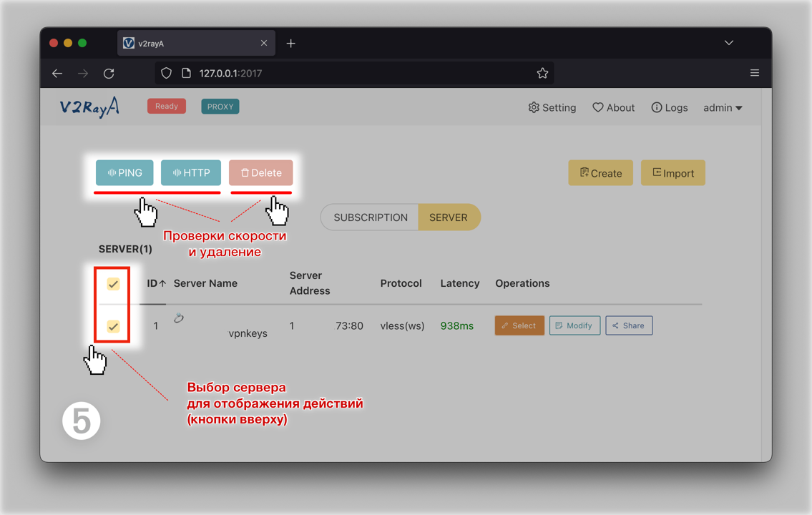Image resolution: width=812 pixels, height=515 pixels.
Task: Close the v2rayA browser tab
Action: (x=264, y=43)
